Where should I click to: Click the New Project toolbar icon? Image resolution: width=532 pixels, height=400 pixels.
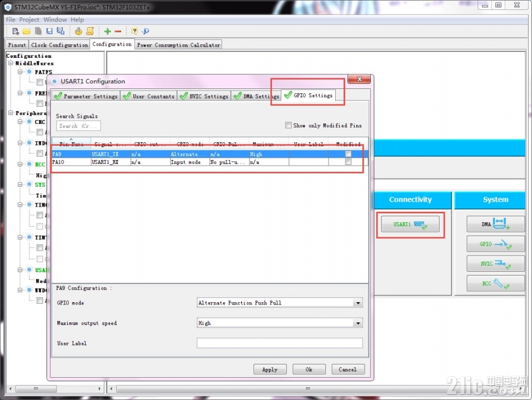(x=16, y=31)
